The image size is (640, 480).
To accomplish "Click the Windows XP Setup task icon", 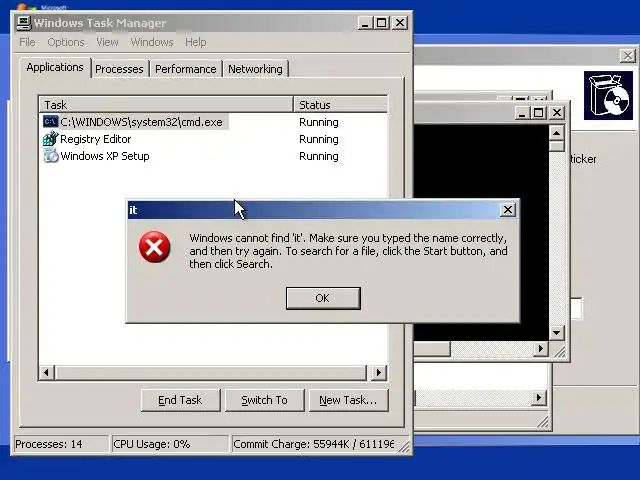I will [x=51, y=156].
